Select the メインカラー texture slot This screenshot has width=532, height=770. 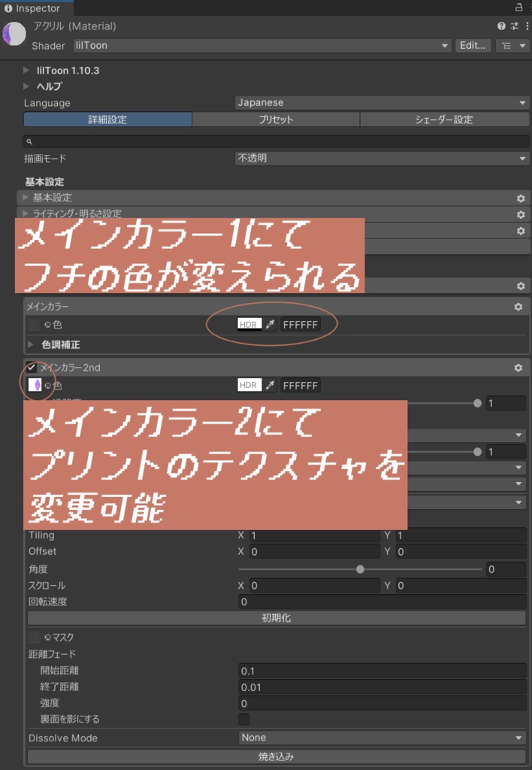tap(34, 325)
